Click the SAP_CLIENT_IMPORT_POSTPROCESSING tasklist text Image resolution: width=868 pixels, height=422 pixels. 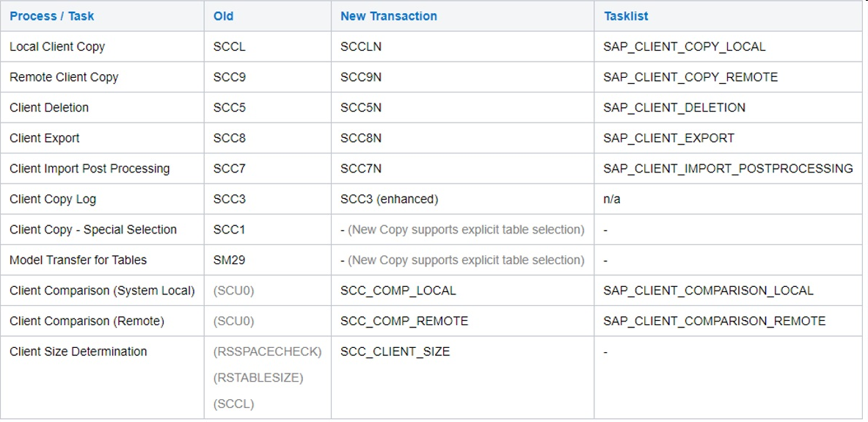pos(728,169)
